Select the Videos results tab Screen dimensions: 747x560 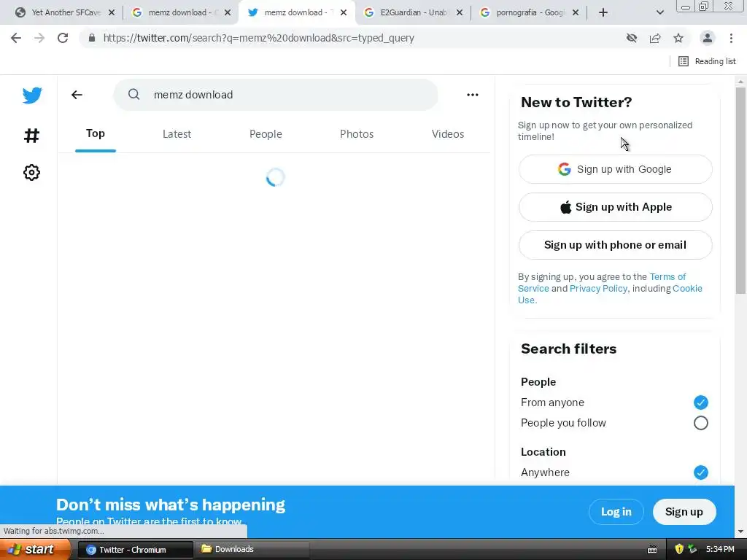coord(448,134)
